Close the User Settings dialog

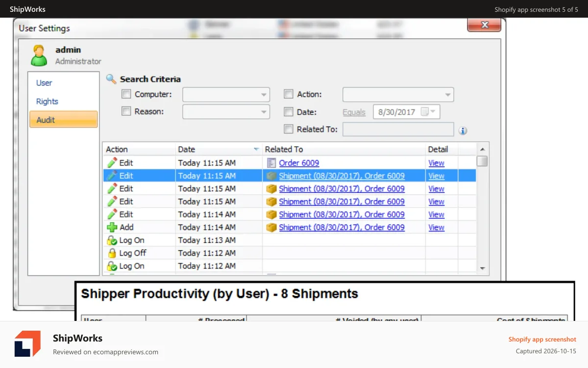click(x=484, y=25)
